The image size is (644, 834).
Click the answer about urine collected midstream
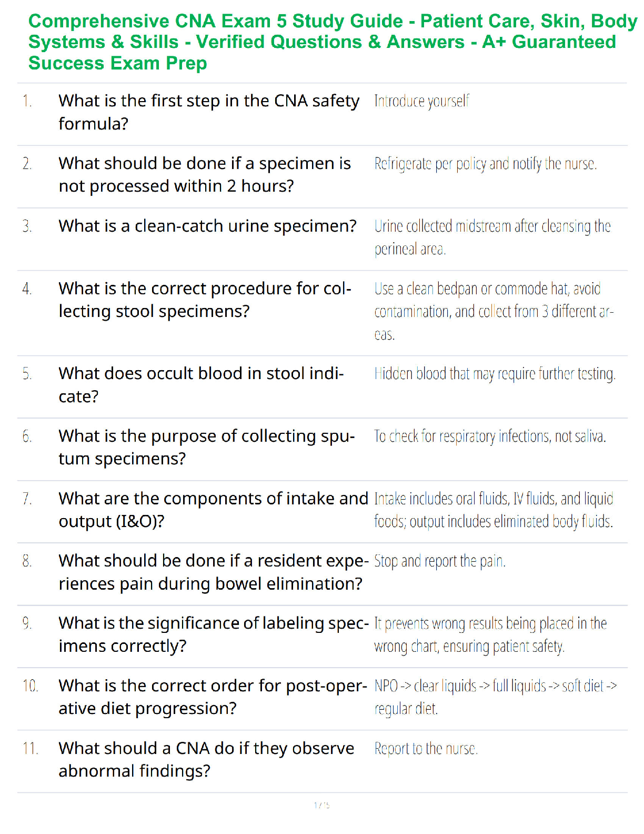[x=492, y=237]
